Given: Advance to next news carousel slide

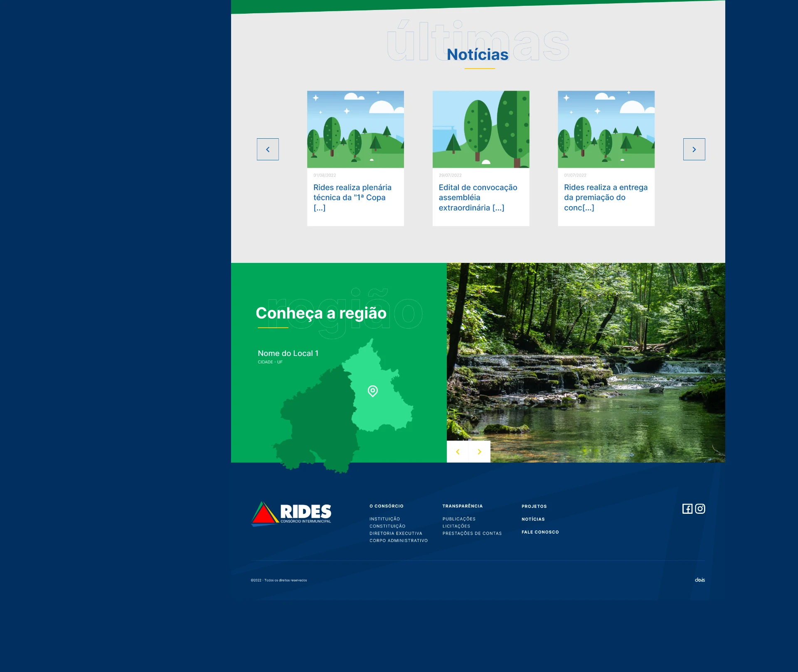Looking at the screenshot, I should pyautogui.click(x=694, y=149).
